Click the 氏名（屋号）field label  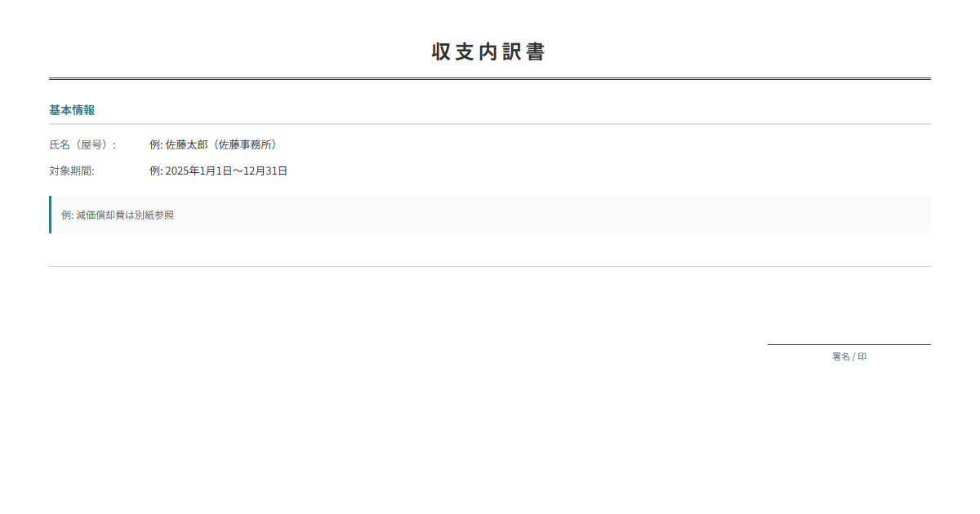(82, 145)
